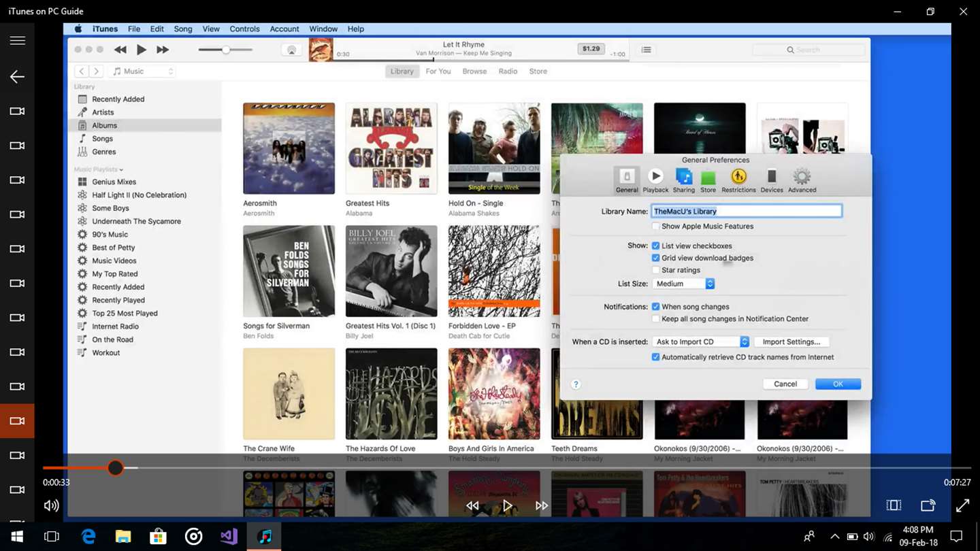Click iTunes previous track button
Screen dimensions: 980x551
click(x=120, y=50)
